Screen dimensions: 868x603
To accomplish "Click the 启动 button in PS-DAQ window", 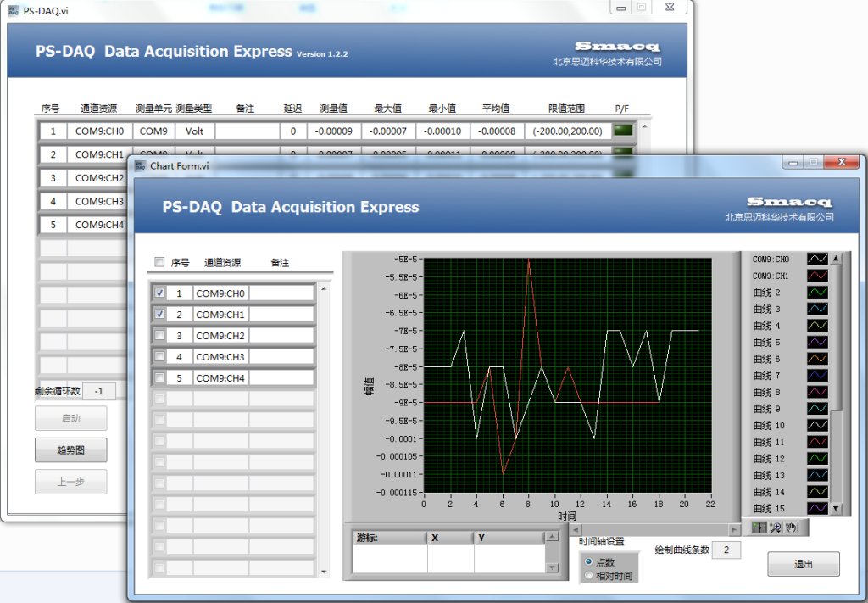I will tap(71, 418).
